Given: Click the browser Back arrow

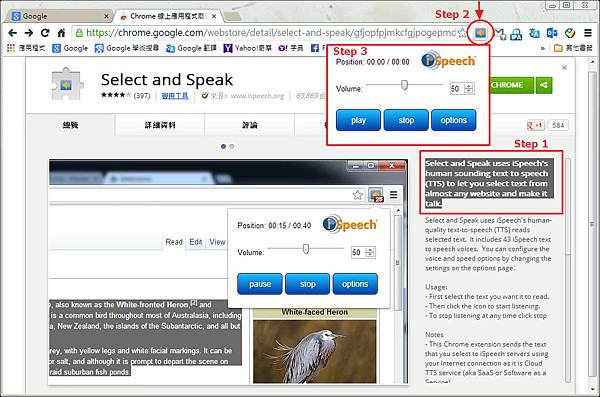Looking at the screenshot, I should coord(12,33).
